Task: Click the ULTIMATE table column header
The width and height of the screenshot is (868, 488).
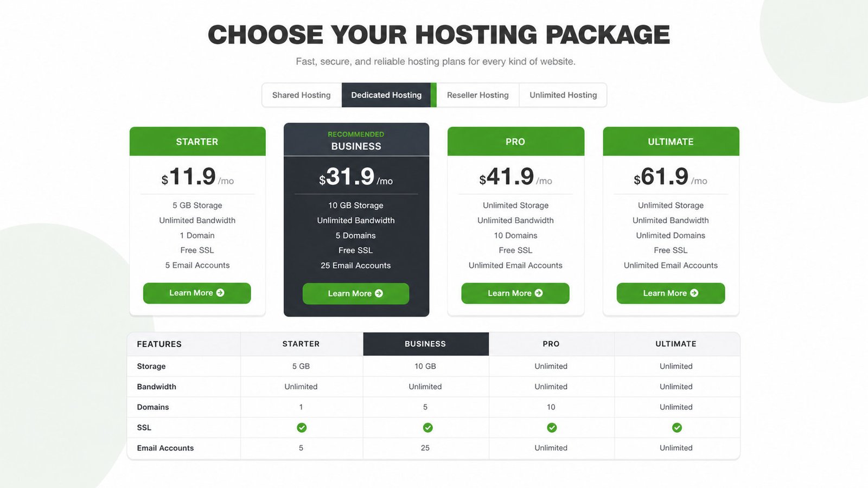Action: (676, 344)
